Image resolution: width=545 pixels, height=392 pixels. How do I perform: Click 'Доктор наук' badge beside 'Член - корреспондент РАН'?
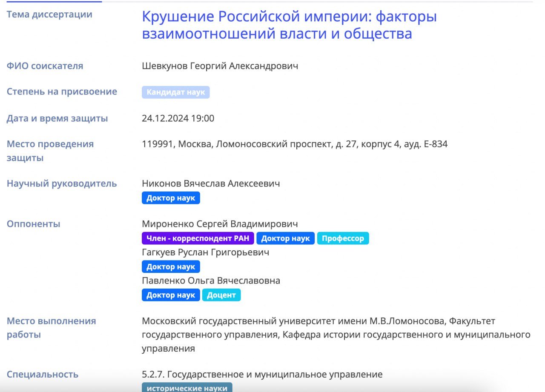coord(285,238)
